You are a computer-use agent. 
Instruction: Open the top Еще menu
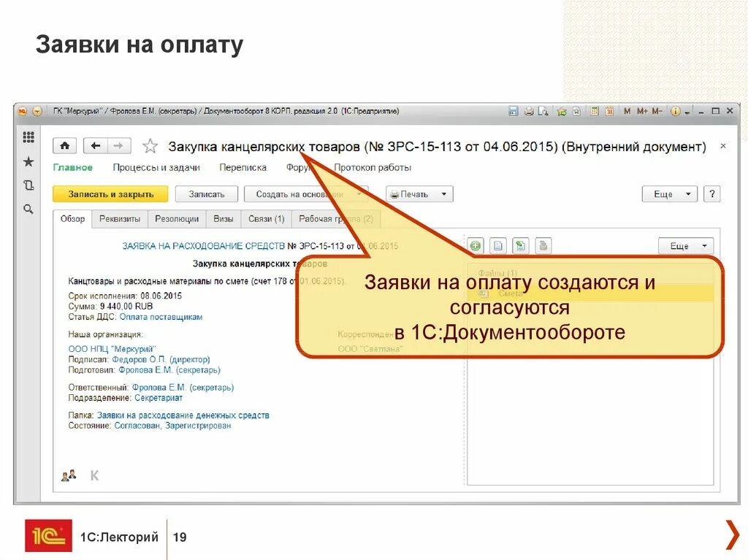pos(670,194)
